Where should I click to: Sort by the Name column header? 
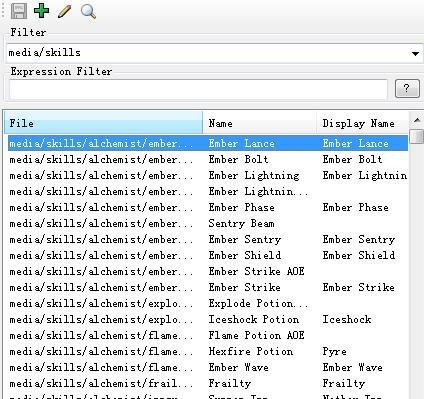coord(259,123)
